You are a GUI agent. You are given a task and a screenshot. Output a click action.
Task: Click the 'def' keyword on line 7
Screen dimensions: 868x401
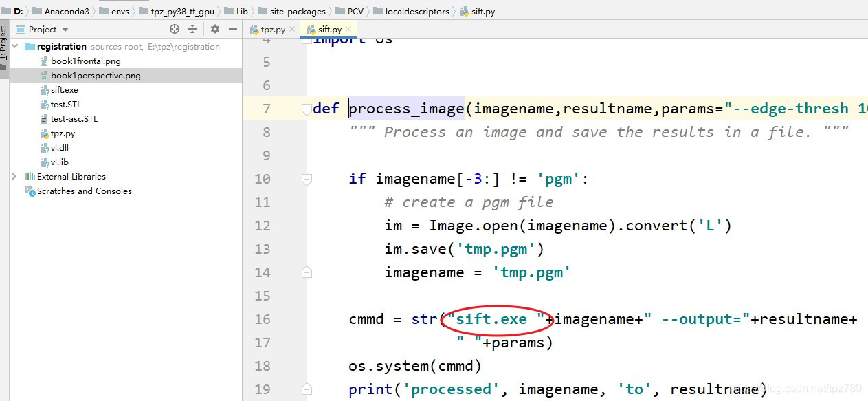326,109
